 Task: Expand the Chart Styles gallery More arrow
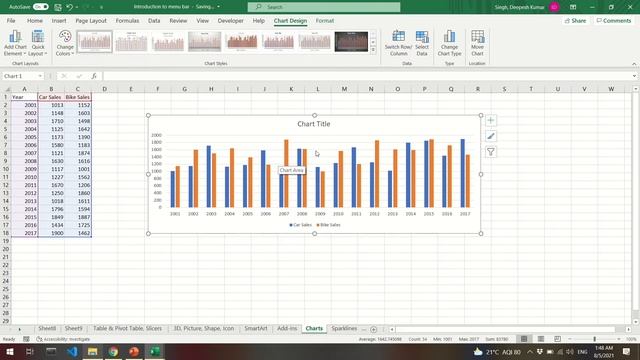click(x=373, y=50)
